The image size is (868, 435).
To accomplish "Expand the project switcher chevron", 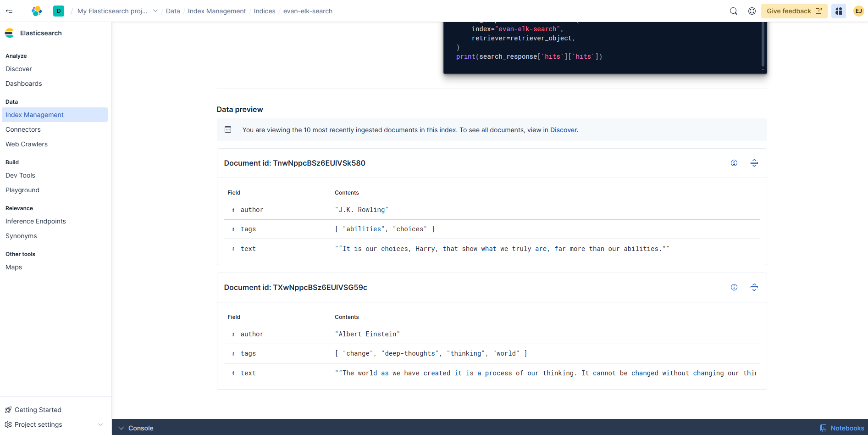I will [155, 11].
